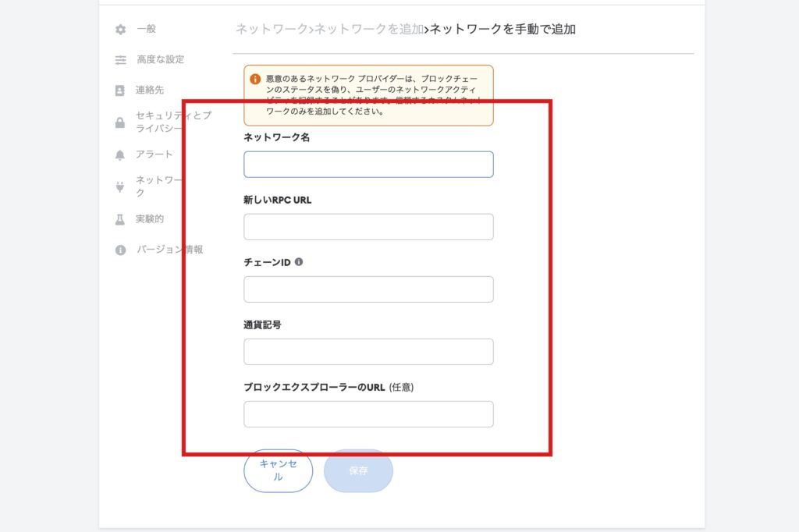Viewport: 799px width, 532px height.
Task: Go back to ネットワークを追加 breadcrumb
Action: [369, 30]
